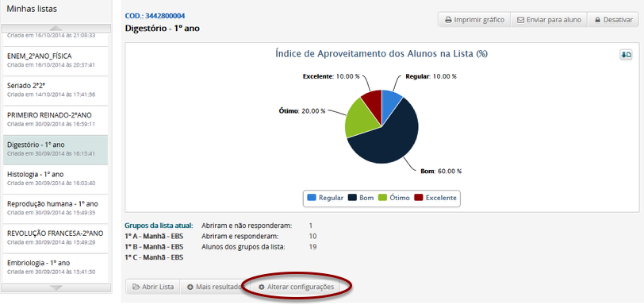Click the Ótimo: 20.00 % data label
The height and width of the screenshot is (305, 644).
coord(302,111)
